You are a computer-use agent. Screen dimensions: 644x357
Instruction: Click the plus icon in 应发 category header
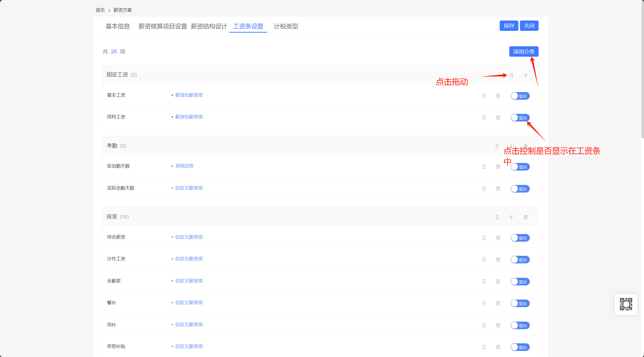[x=511, y=217]
